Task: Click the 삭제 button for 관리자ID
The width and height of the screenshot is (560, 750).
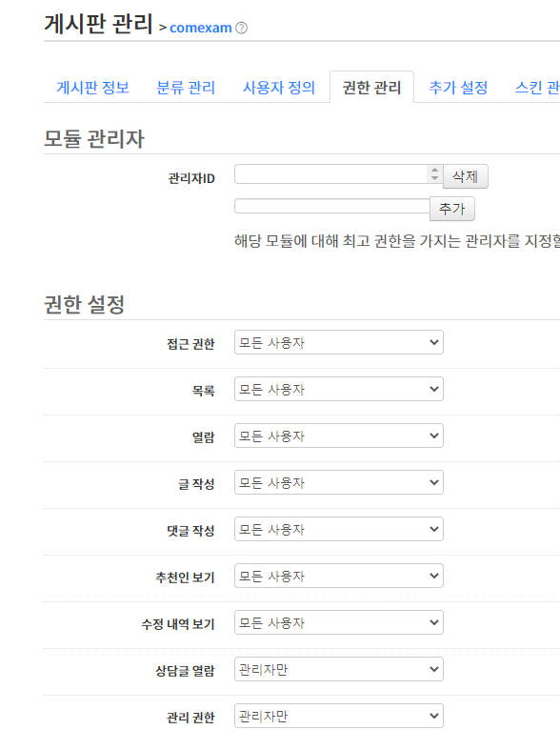Action: pyautogui.click(x=466, y=176)
